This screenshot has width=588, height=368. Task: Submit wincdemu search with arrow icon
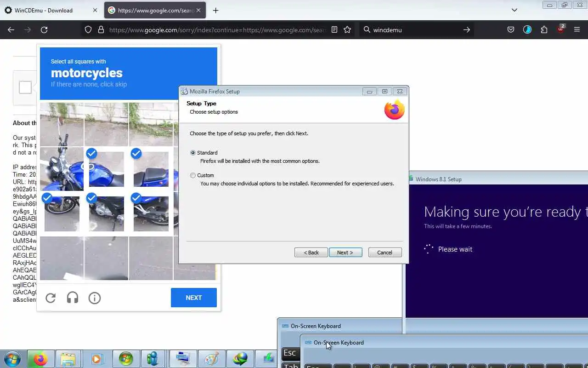click(x=466, y=29)
